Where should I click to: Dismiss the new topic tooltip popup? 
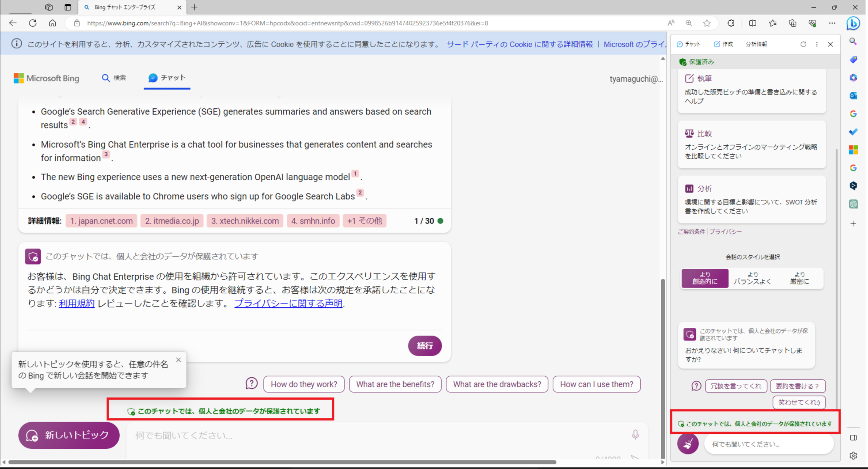click(x=179, y=360)
